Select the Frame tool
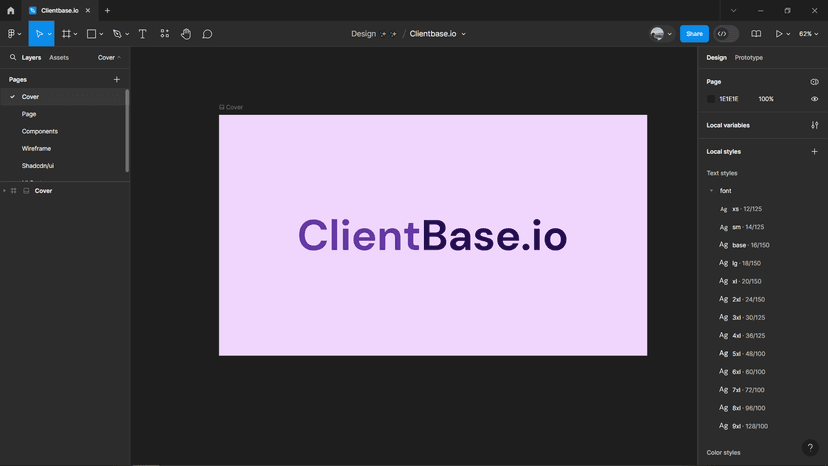 point(66,34)
